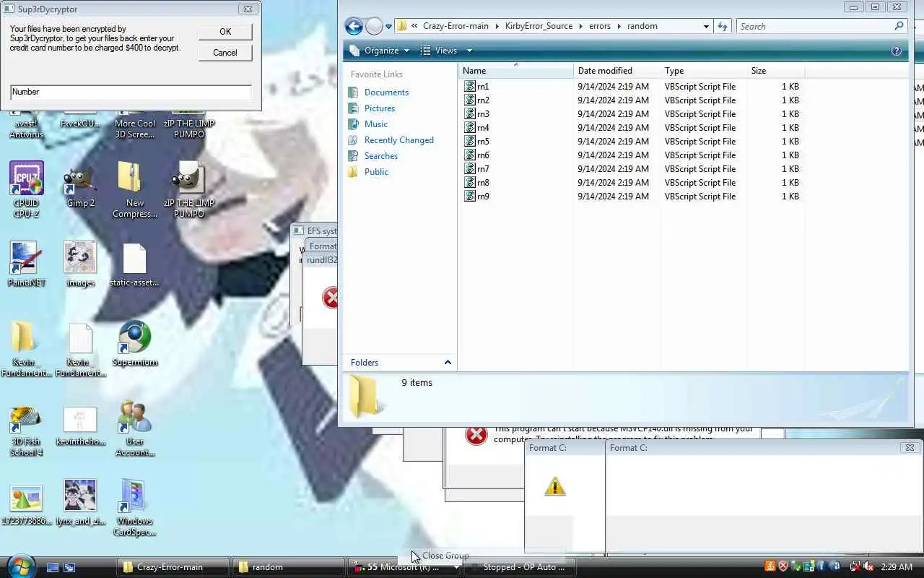Click the address bar overflow chevron before Crazy-Error-main
924x578 pixels.
pyautogui.click(x=414, y=26)
